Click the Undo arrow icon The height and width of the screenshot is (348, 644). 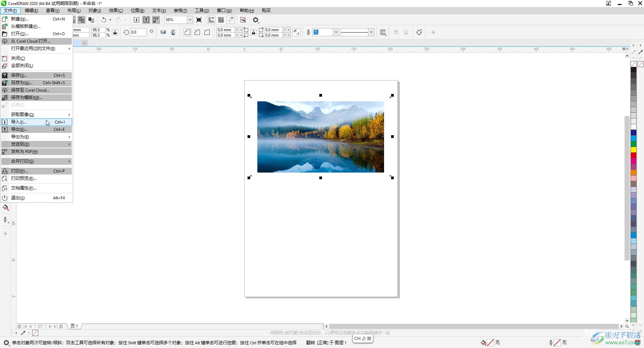[103, 20]
